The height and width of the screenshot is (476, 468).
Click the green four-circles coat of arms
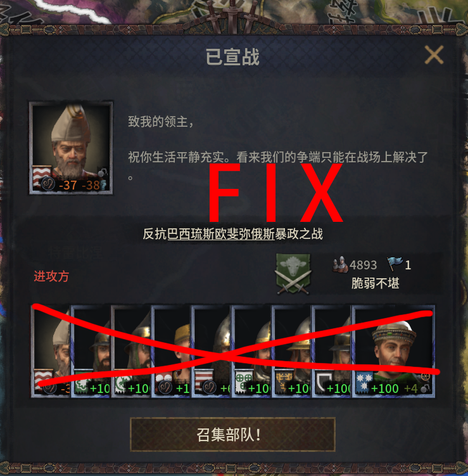244,382
